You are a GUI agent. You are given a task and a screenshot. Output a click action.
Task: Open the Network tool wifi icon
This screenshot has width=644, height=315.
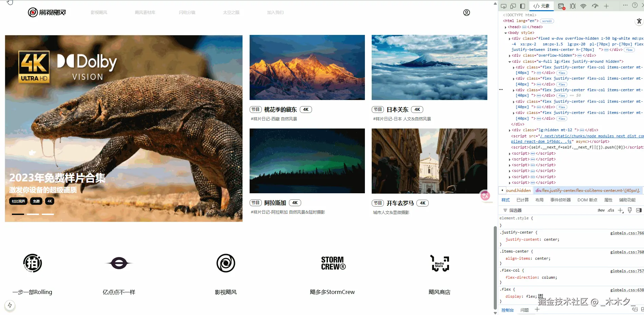point(583,6)
